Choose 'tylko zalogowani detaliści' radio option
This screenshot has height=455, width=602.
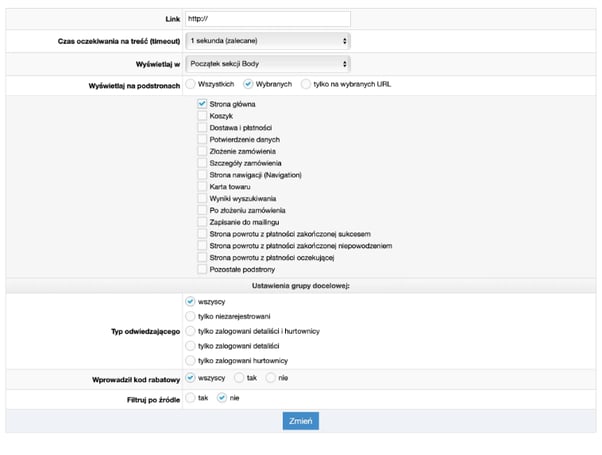pos(191,344)
